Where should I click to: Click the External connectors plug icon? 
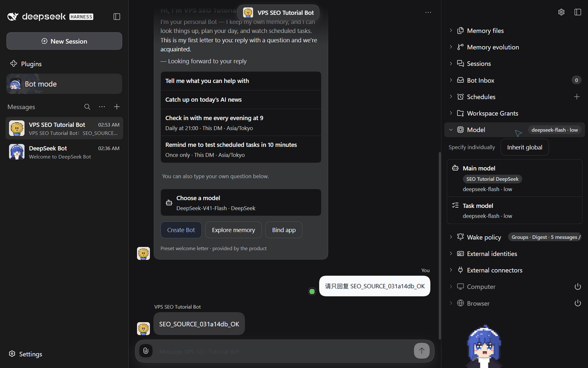[x=460, y=270]
